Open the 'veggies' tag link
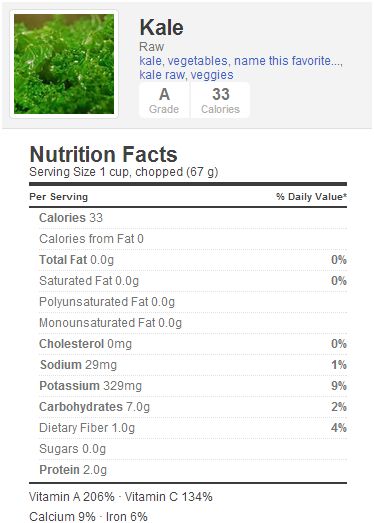Viewport: 374px width, 523px height. coord(212,75)
